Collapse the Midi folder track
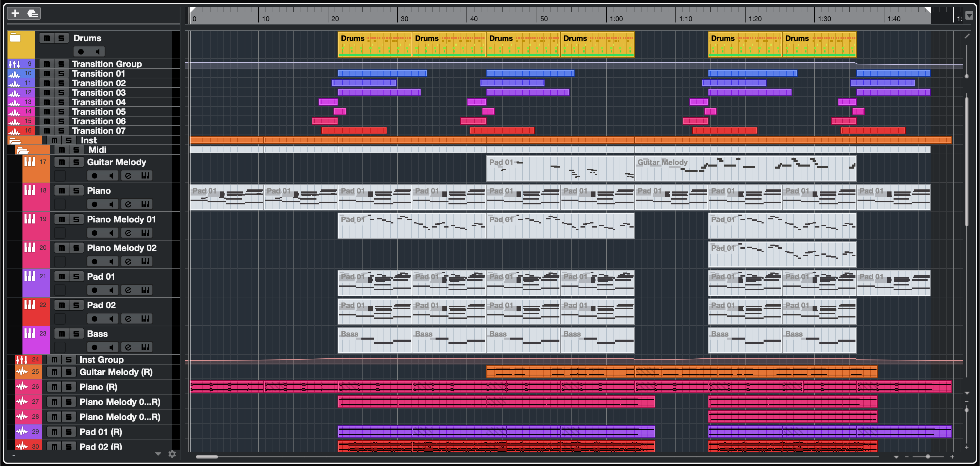 22,150
